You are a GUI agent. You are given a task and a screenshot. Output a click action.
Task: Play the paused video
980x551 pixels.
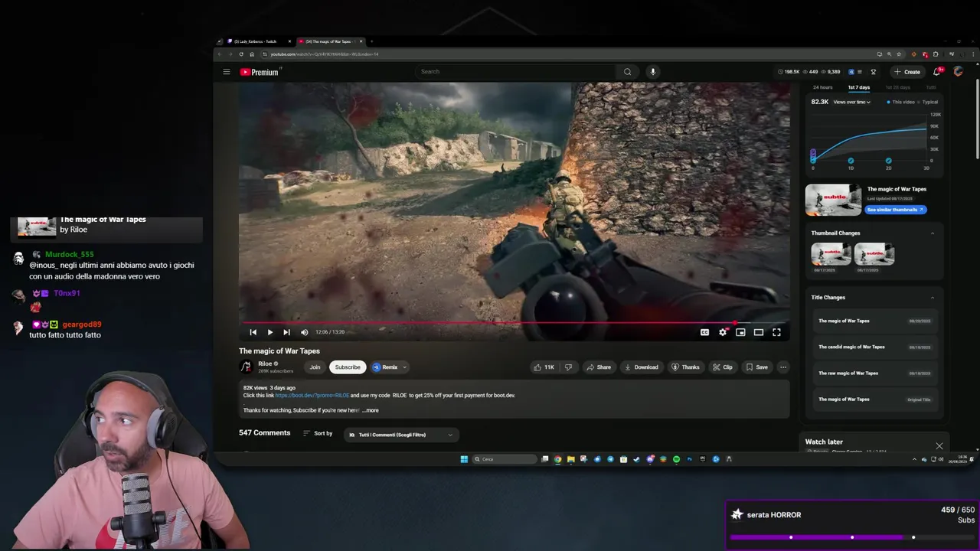pyautogui.click(x=269, y=332)
